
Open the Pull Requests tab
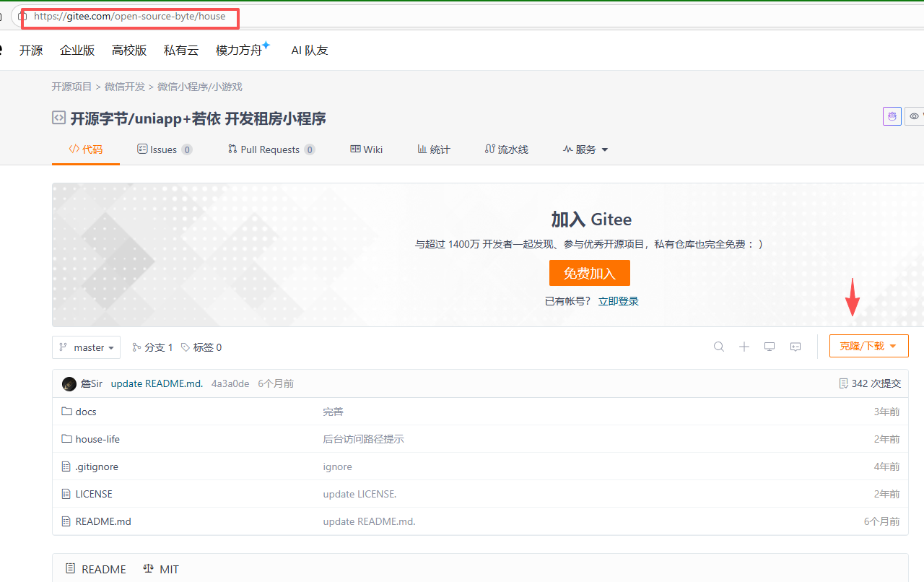[x=271, y=149]
